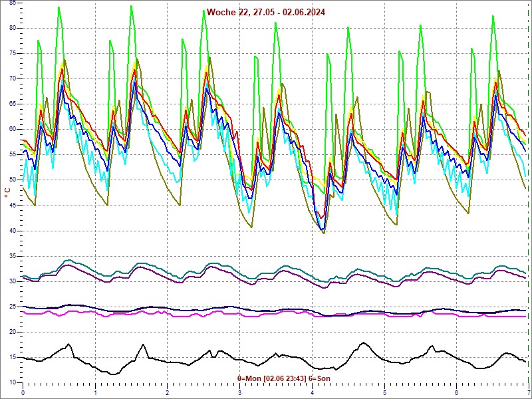Click the y-axis value 85

coord(13,3)
